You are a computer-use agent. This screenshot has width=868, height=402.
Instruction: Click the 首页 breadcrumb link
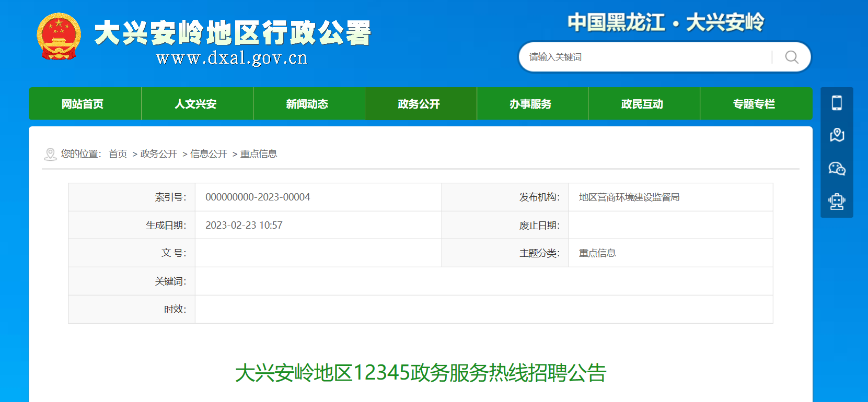pos(118,154)
